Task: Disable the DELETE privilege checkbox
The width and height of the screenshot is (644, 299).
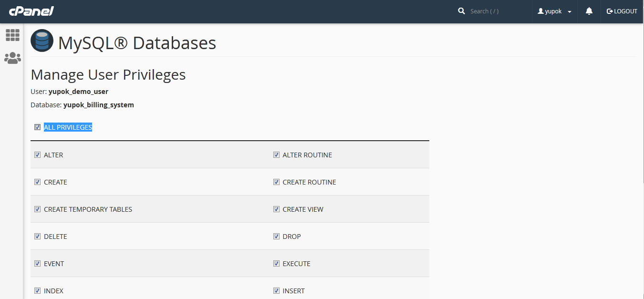Action: [37, 237]
